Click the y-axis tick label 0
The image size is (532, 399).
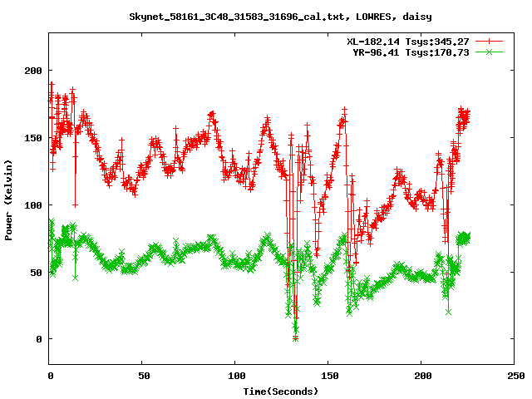39,339
